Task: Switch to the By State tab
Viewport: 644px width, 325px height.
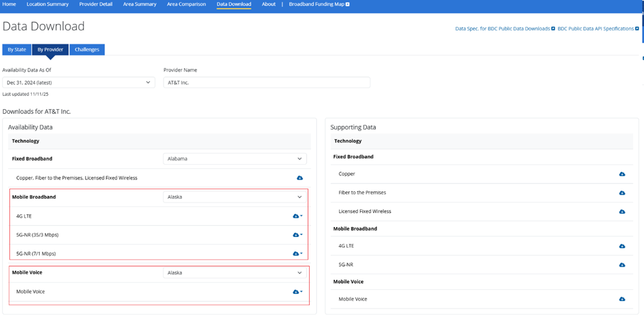Action: click(x=17, y=50)
